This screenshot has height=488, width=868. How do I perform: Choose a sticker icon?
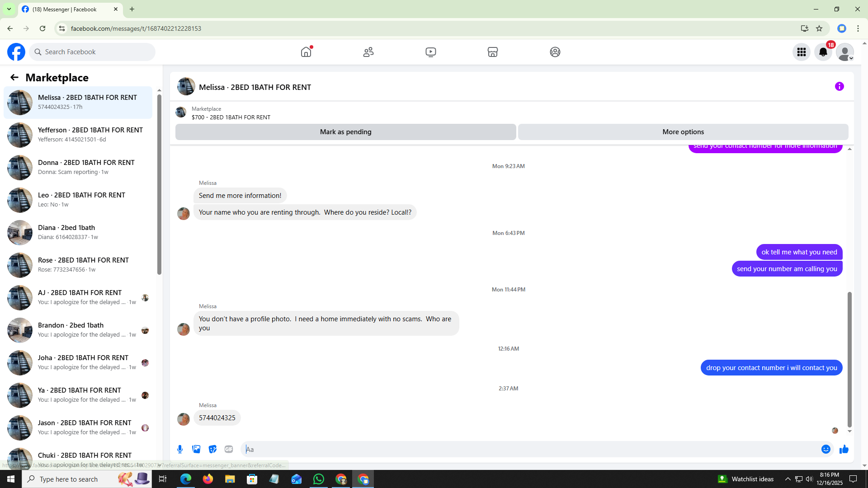(212, 449)
